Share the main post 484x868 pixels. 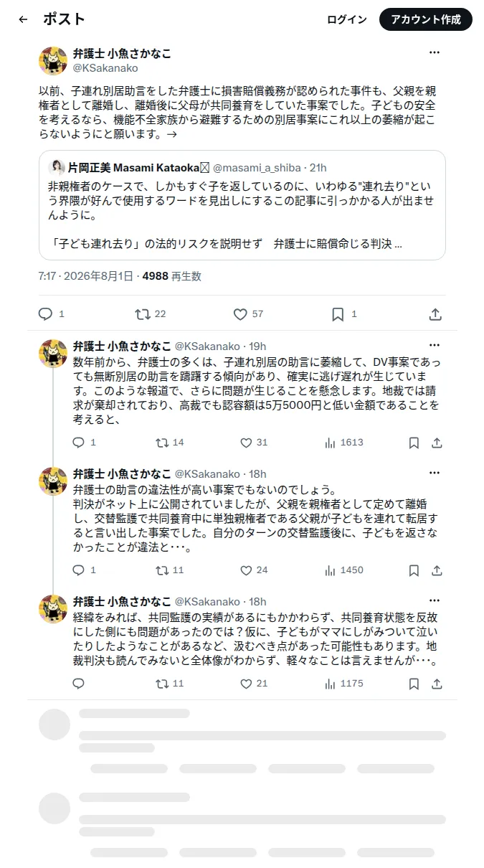pyautogui.click(x=435, y=314)
